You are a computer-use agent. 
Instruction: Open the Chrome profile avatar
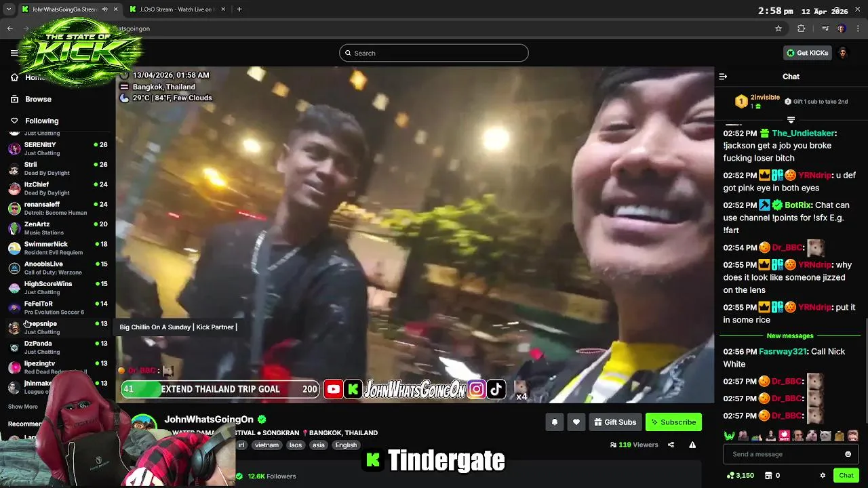842,28
